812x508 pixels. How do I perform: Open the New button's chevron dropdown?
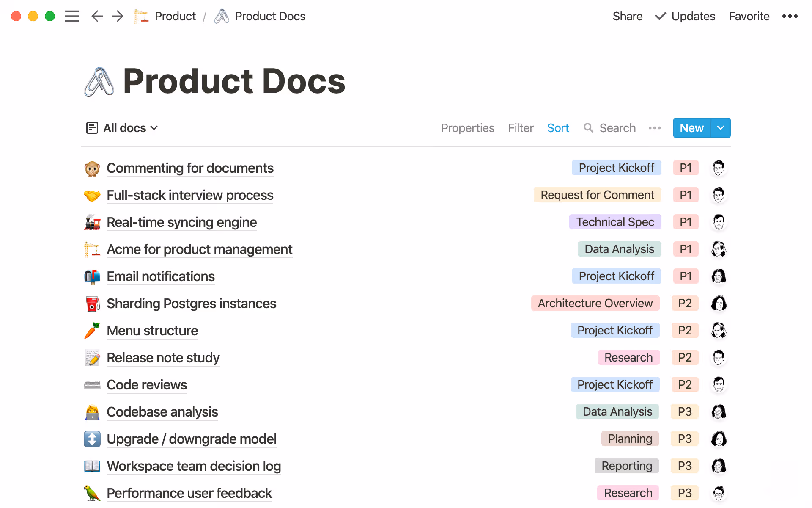[x=721, y=128]
